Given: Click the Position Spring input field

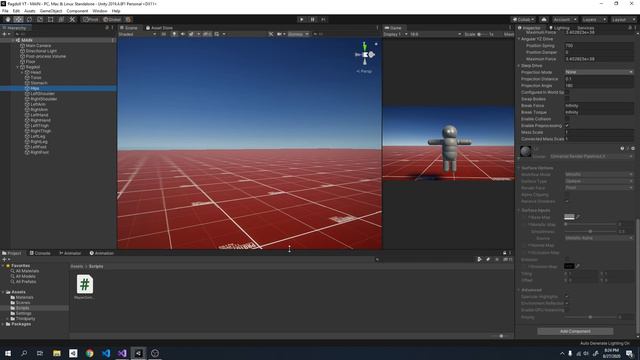Looking at the screenshot, I should [599, 46].
